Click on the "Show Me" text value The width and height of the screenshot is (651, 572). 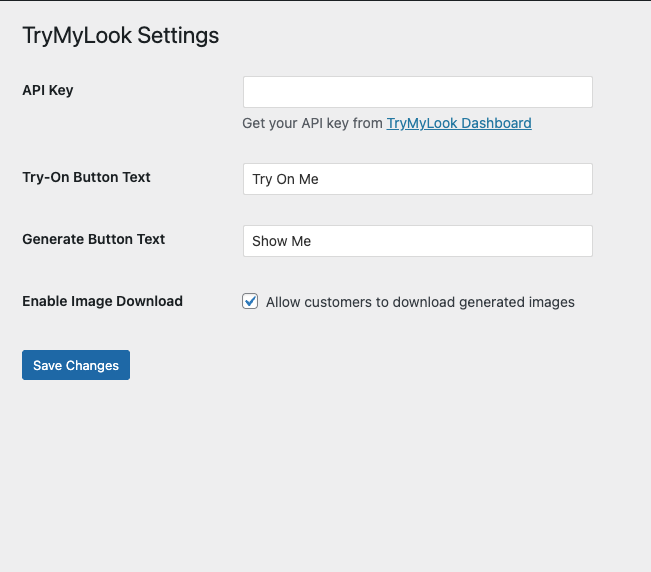[x=281, y=241]
